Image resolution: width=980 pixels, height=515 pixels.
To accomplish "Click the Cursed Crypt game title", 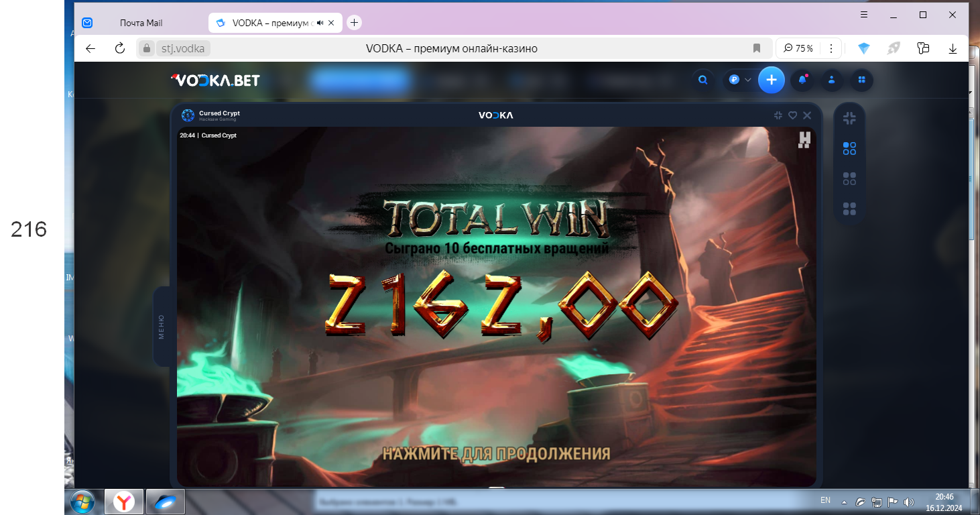I will point(219,113).
